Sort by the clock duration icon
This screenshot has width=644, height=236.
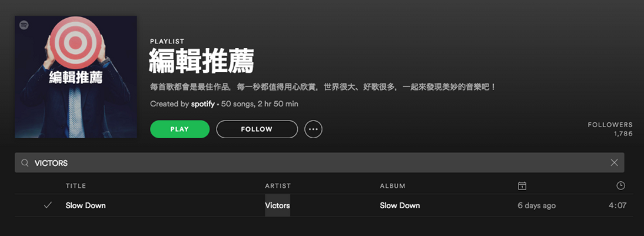click(621, 186)
